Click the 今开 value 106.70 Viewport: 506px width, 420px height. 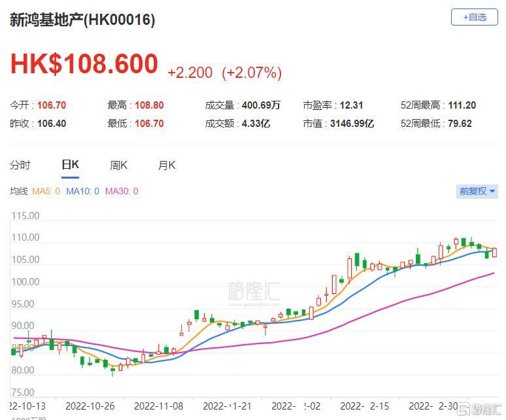pos(52,105)
